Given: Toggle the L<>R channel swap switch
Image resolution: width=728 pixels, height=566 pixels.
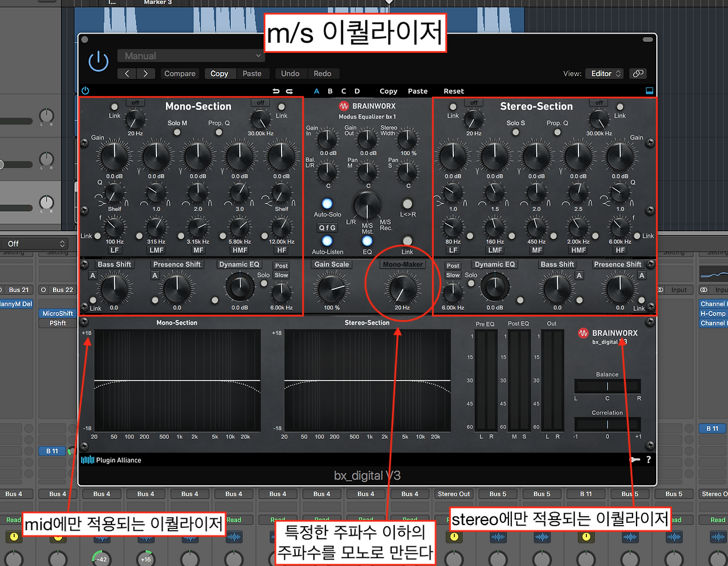Looking at the screenshot, I should (x=407, y=203).
